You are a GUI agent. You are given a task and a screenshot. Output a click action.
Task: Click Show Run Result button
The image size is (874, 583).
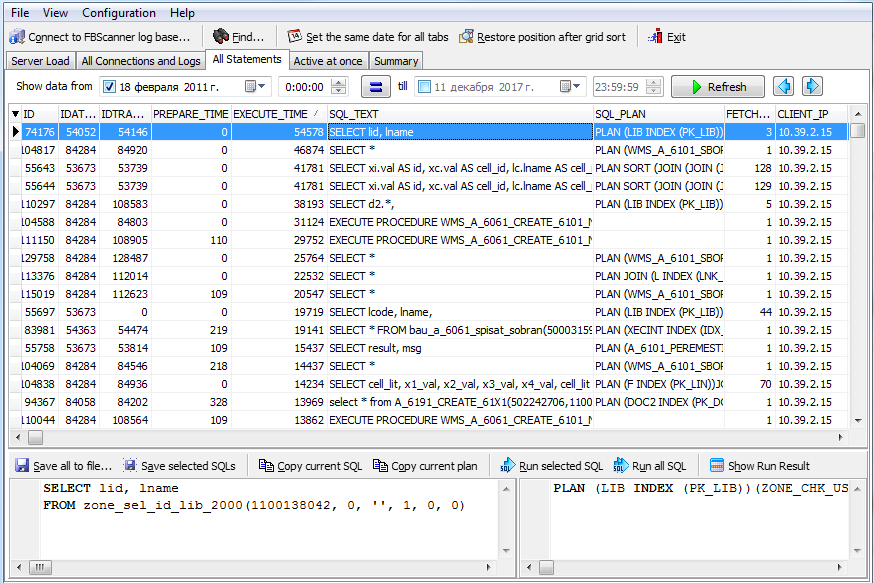(760, 466)
